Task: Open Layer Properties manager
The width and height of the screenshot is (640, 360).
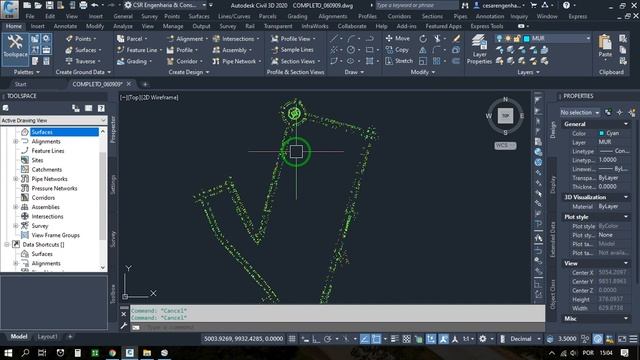Action: tap(479, 49)
